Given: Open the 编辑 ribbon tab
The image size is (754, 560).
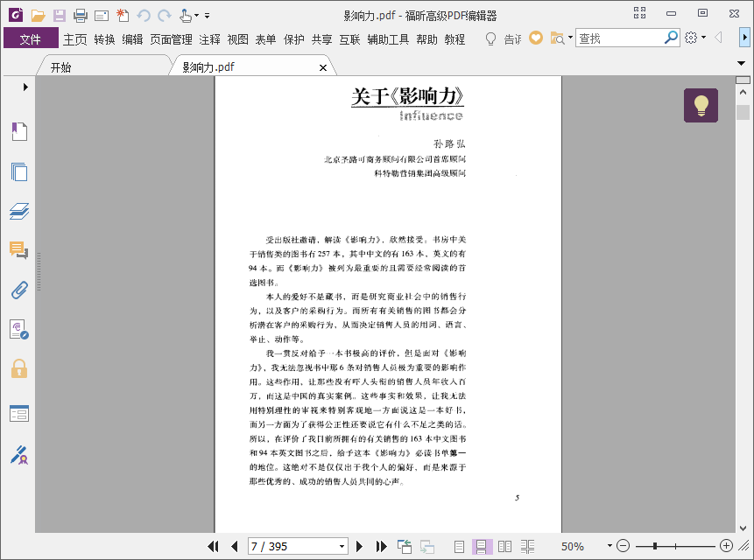Looking at the screenshot, I should pyautogui.click(x=132, y=39).
